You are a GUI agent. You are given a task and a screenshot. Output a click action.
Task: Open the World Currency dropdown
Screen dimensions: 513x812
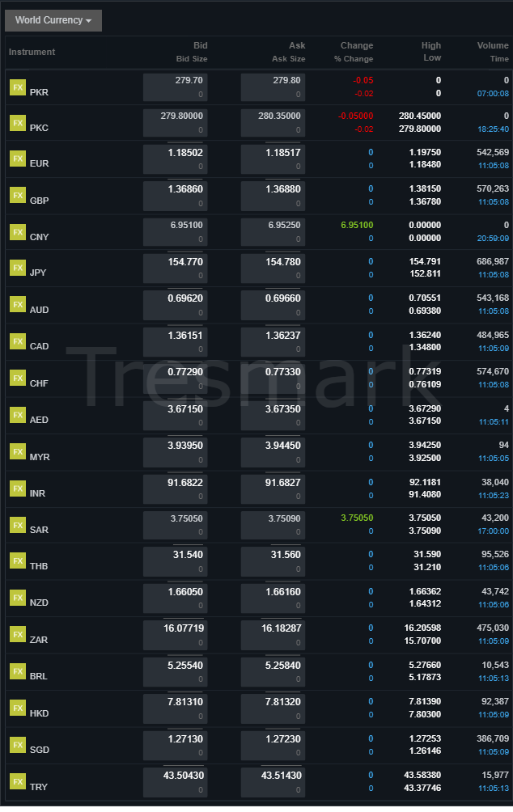point(53,20)
